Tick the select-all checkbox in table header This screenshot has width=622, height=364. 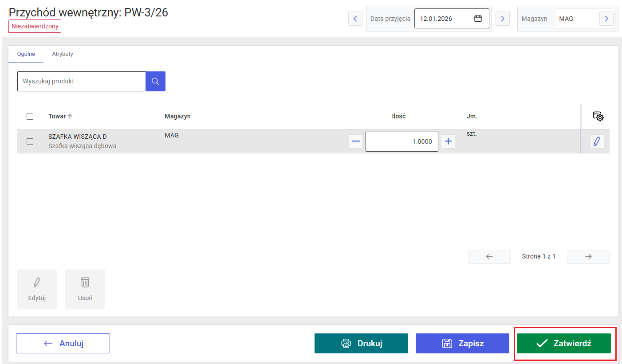pyautogui.click(x=30, y=116)
